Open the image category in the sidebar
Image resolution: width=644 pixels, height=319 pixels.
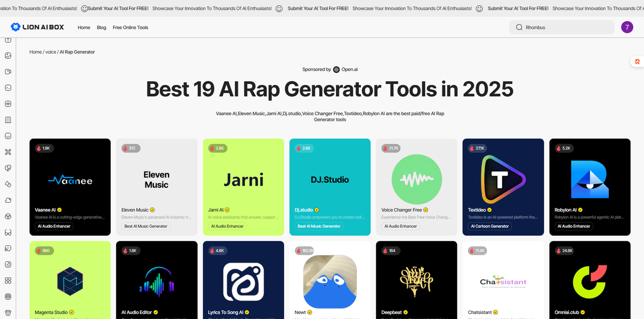(x=8, y=56)
